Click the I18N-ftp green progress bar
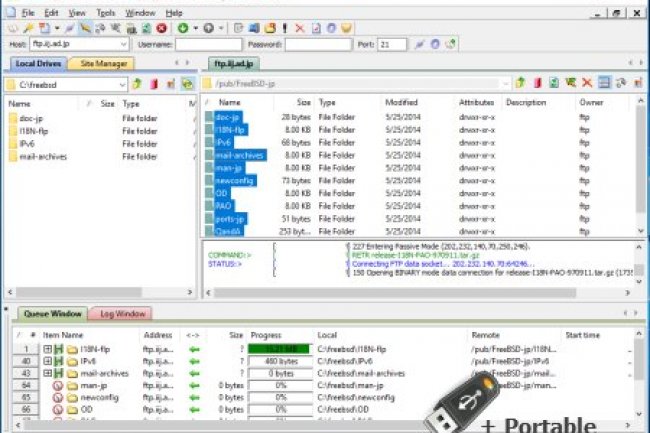Viewport: 650px width, 433px height. coord(280,348)
